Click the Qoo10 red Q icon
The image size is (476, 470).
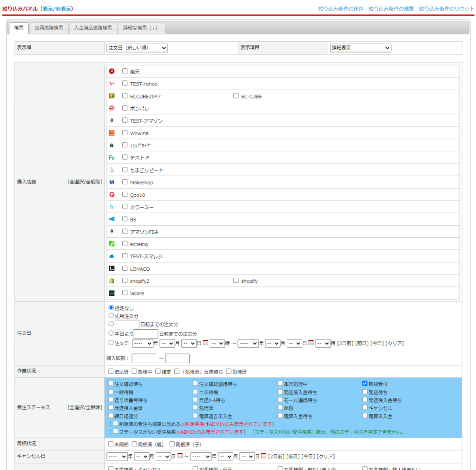[112, 195]
